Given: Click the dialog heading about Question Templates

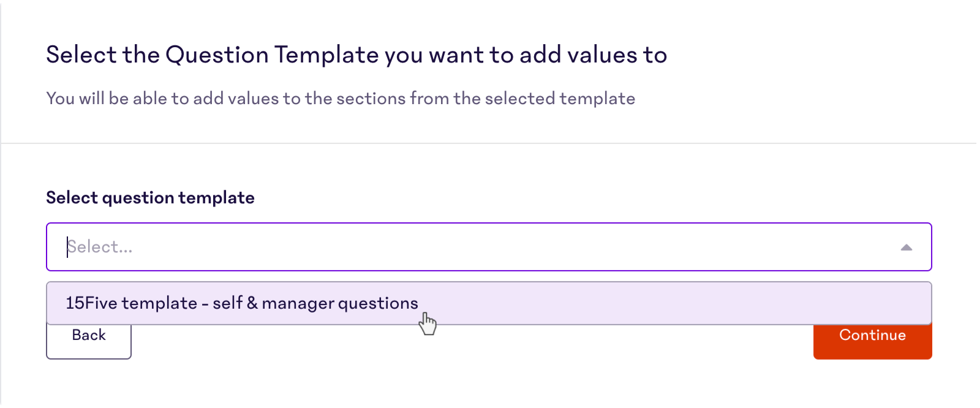Looking at the screenshot, I should tap(356, 55).
